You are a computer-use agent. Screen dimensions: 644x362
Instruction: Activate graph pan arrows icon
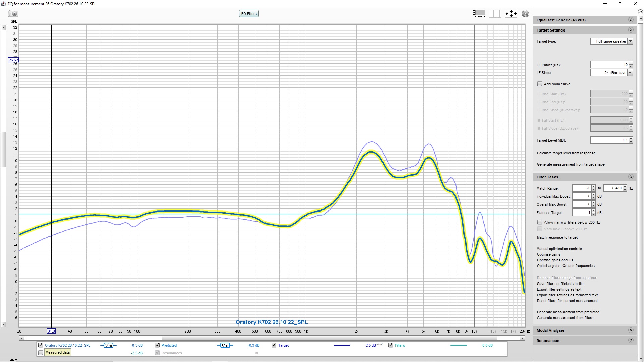(511, 14)
